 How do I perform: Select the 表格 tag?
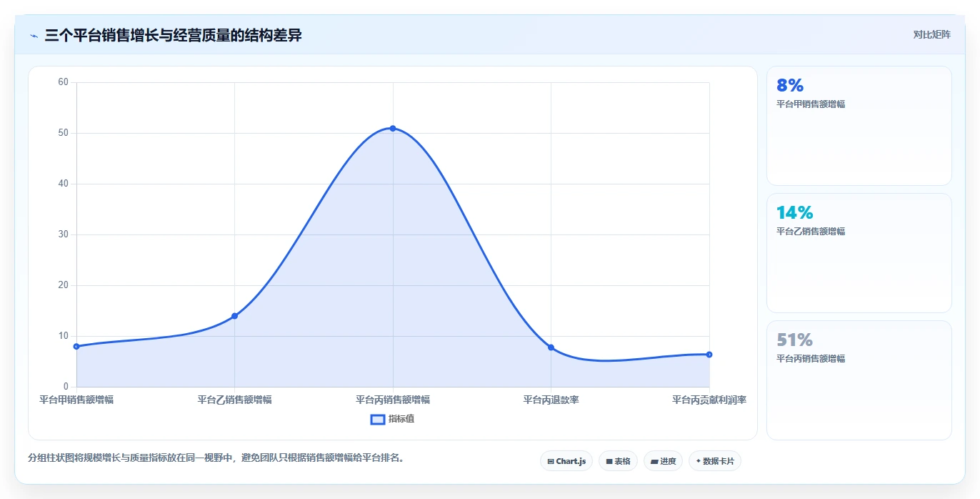618,461
